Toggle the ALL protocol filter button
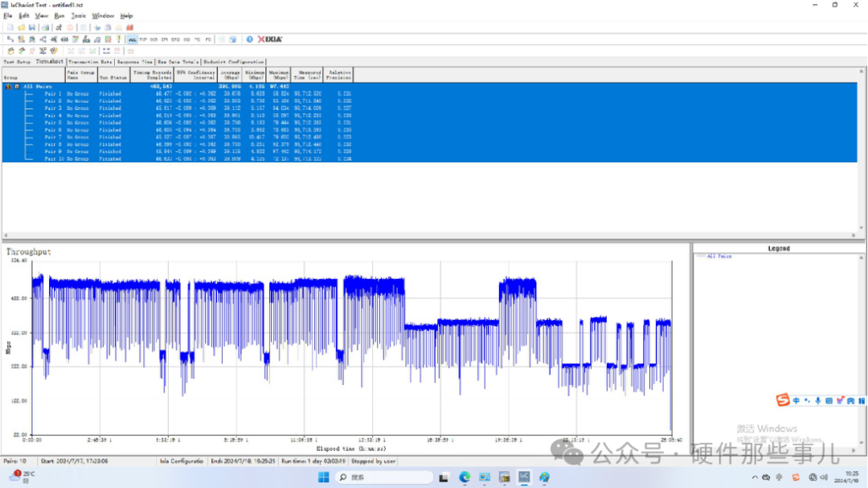868x488 pixels. click(x=132, y=39)
